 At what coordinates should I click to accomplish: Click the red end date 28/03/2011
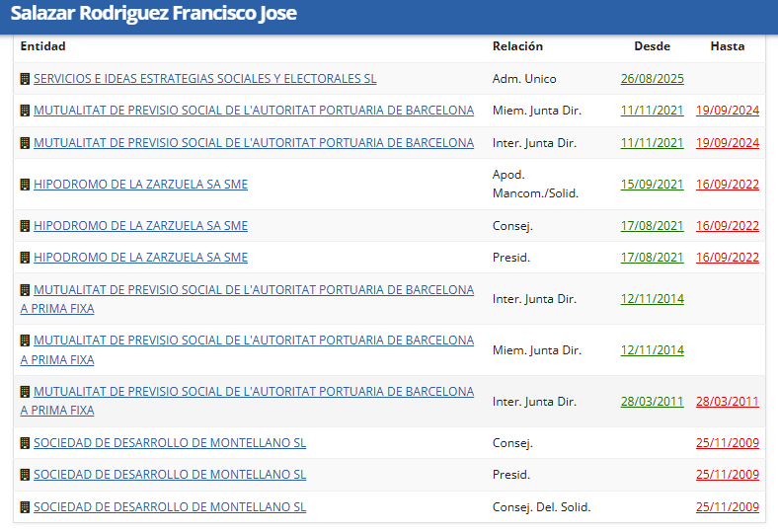(727, 402)
